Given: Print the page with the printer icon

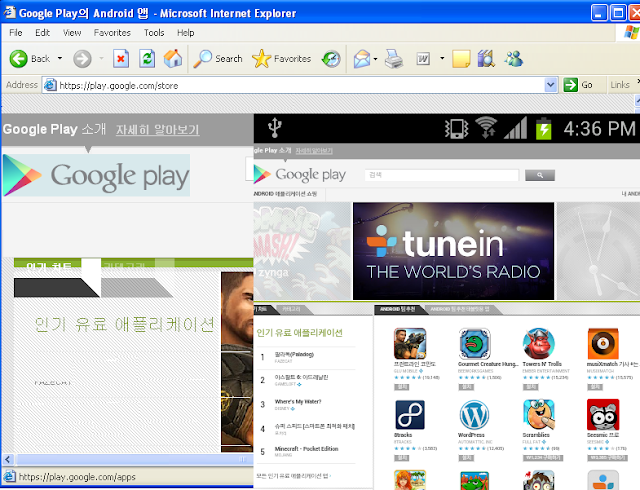Looking at the screenshot, I should click(394, 59).
